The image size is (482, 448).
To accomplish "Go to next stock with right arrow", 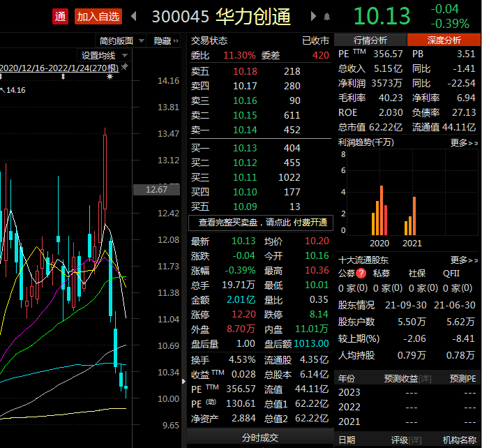I will [313, 16].
